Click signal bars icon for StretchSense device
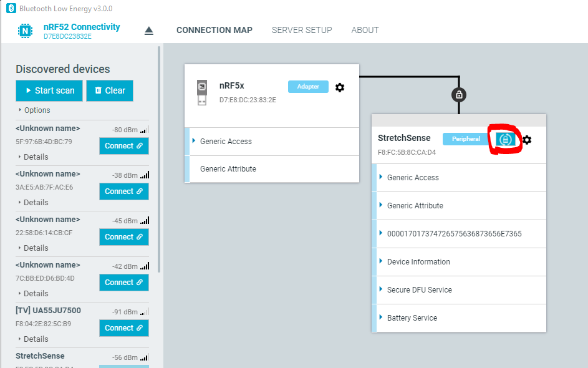 [145, 357]
